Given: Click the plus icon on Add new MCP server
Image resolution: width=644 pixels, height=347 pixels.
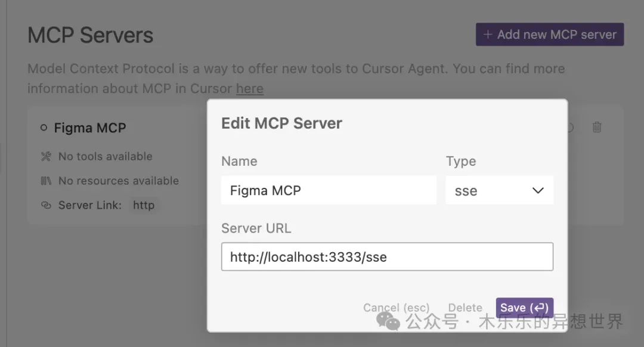Looking at the screenshot, I should pyautogui.click(x=488, y=35).
